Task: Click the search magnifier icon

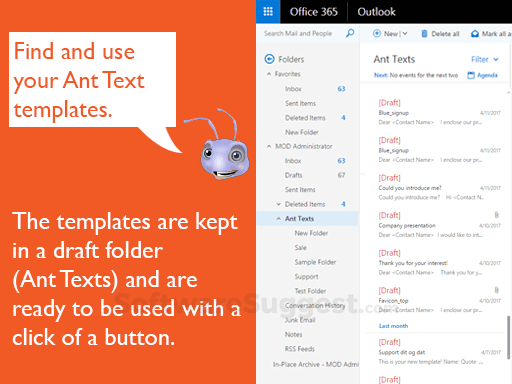Action: click(x=350, y=33)
